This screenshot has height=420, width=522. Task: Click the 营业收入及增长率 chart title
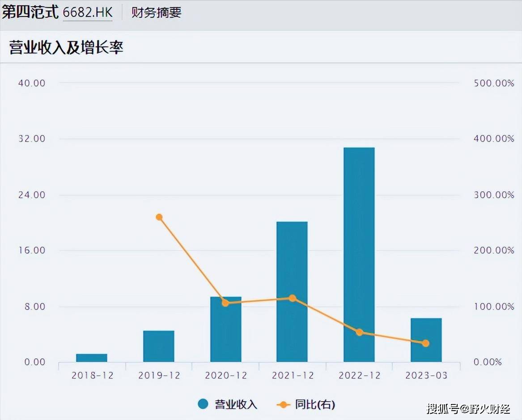66,47
